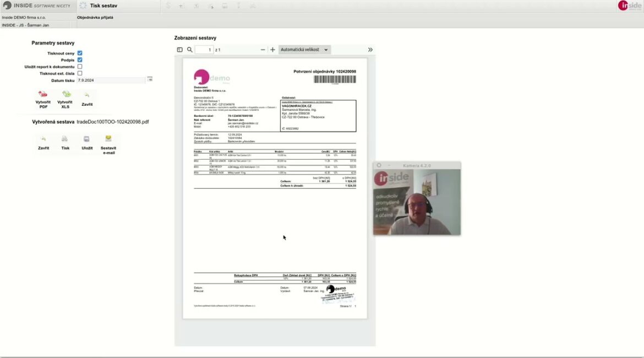Expand PDF viewer tools double-chevron
The image size is (644, 358).
click(x=370, y=50)
